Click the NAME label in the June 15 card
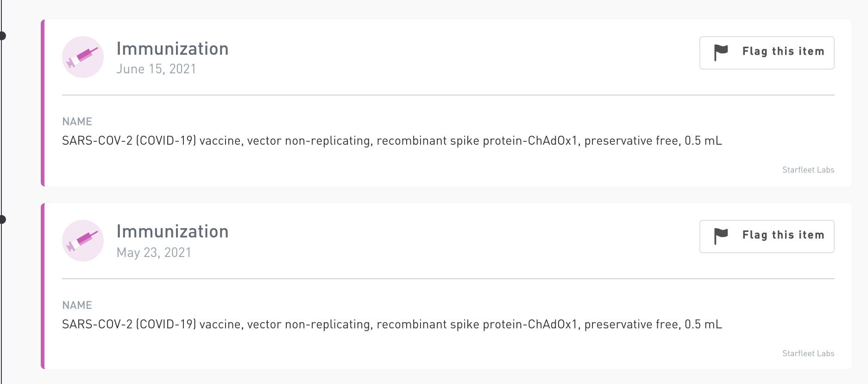The height and width of the screenshot is (384, 868). tap(77, 122)
